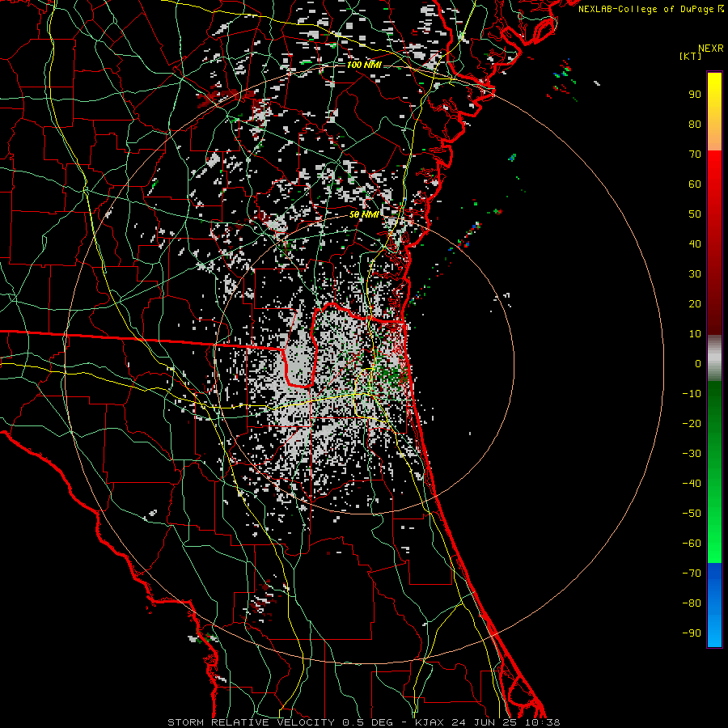Click the 10:38 timestamp in caption

(543, 722)
